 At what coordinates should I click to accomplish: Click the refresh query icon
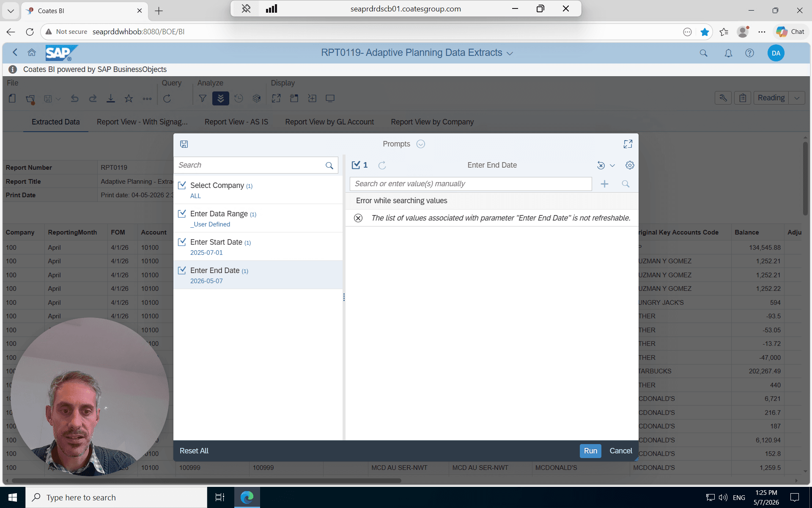(x=167, y=98)
